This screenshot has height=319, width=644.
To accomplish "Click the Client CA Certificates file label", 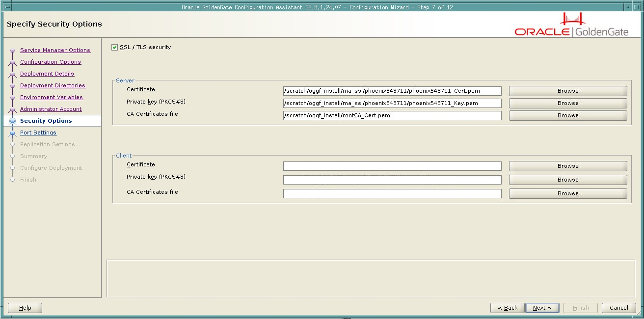I will pyautogui.click(x=152, y=192).
